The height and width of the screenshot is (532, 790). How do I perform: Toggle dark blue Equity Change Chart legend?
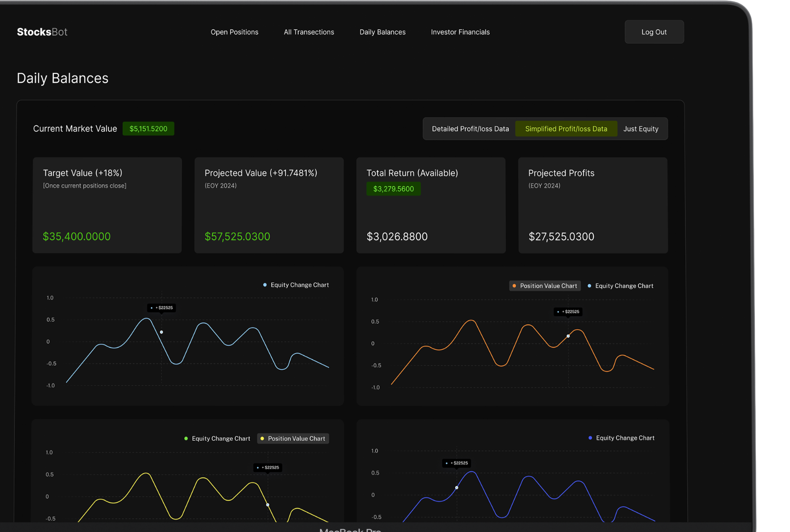point(621,438)
